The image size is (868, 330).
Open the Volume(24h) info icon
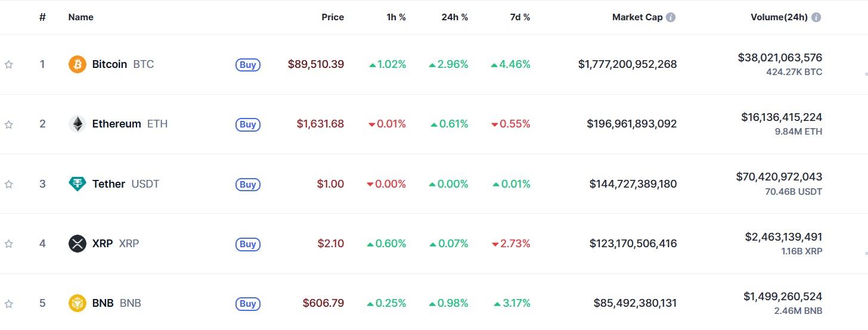click(816, 17)
